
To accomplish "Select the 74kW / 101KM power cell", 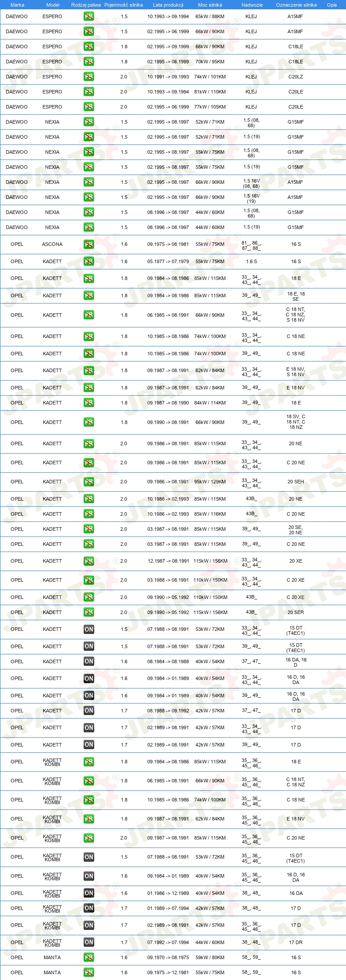I will 210,77.
